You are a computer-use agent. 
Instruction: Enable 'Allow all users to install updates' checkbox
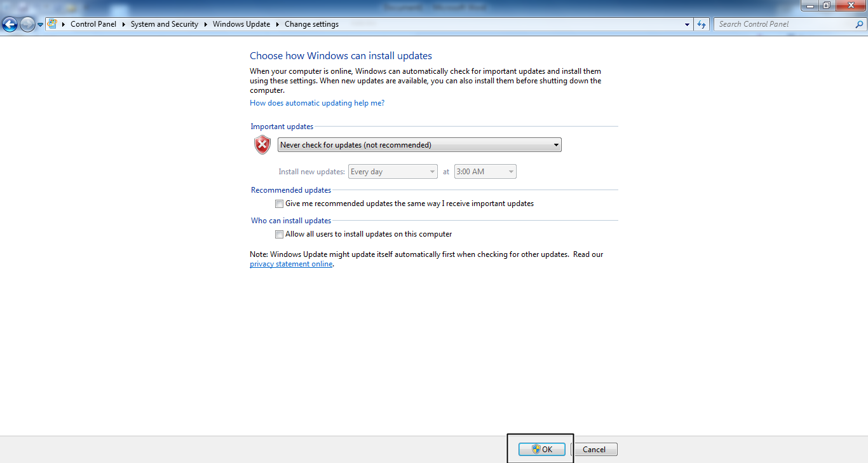click(x=279, y=235)
